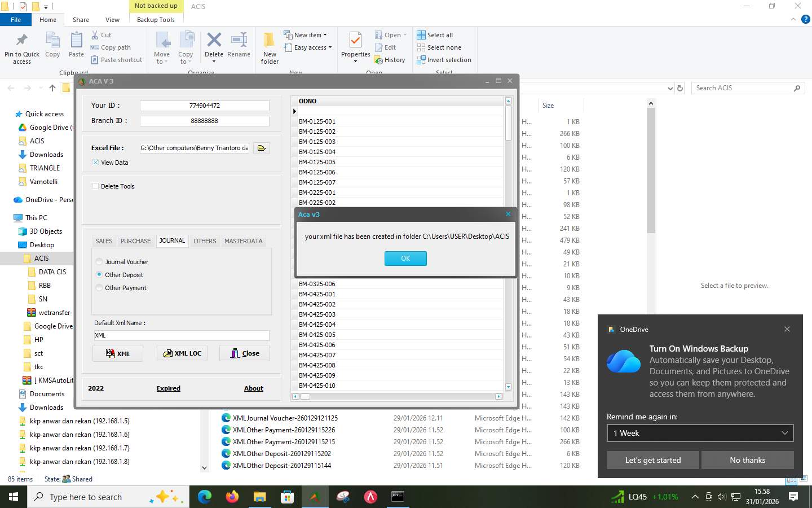Click OK on the xml created dialog
Screen dimensions: 812x508
(x=405, y=259)
